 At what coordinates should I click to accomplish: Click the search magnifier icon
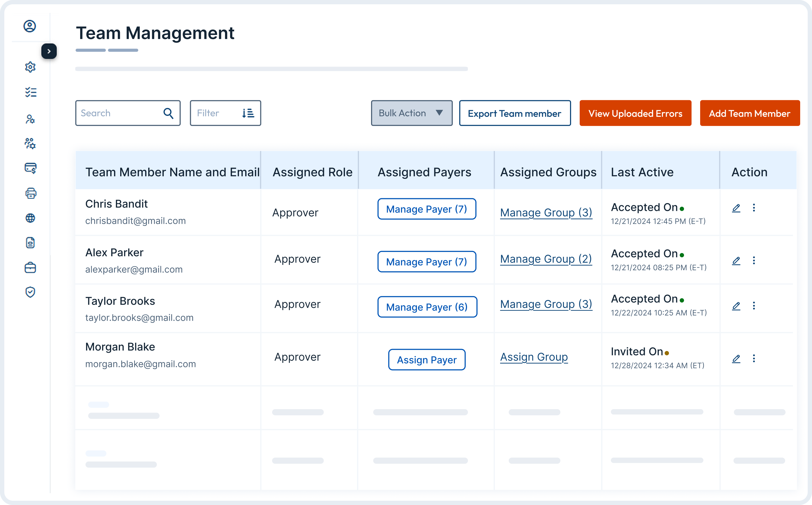(169, 113)
